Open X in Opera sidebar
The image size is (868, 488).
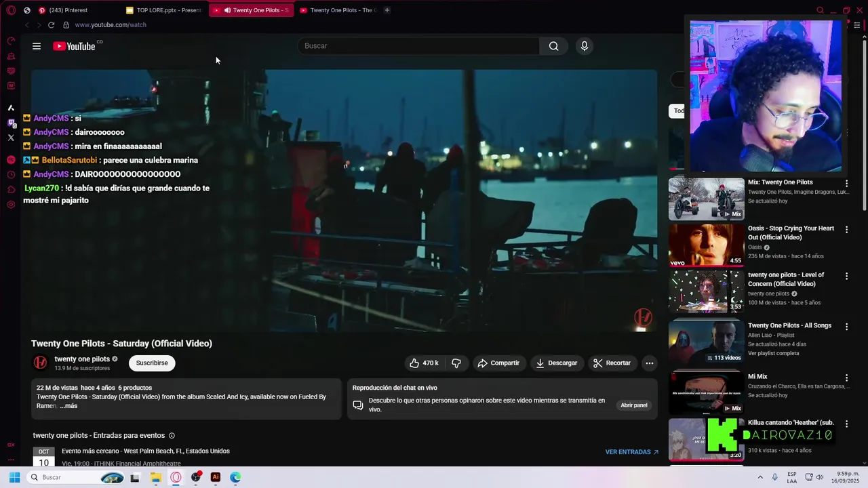[x=11, y=138]
